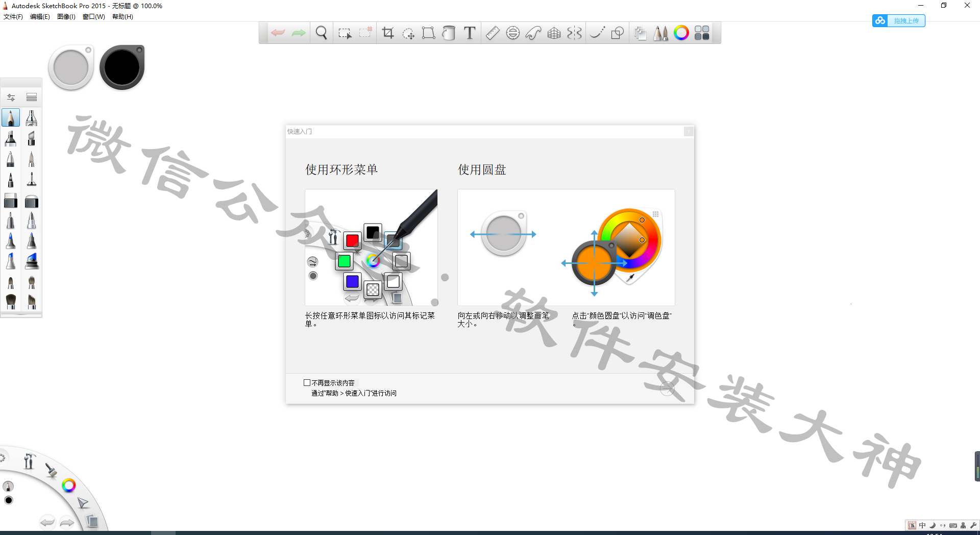Click the lagoon layers page icon
The image size is (980, 535).
coord(92,521)
